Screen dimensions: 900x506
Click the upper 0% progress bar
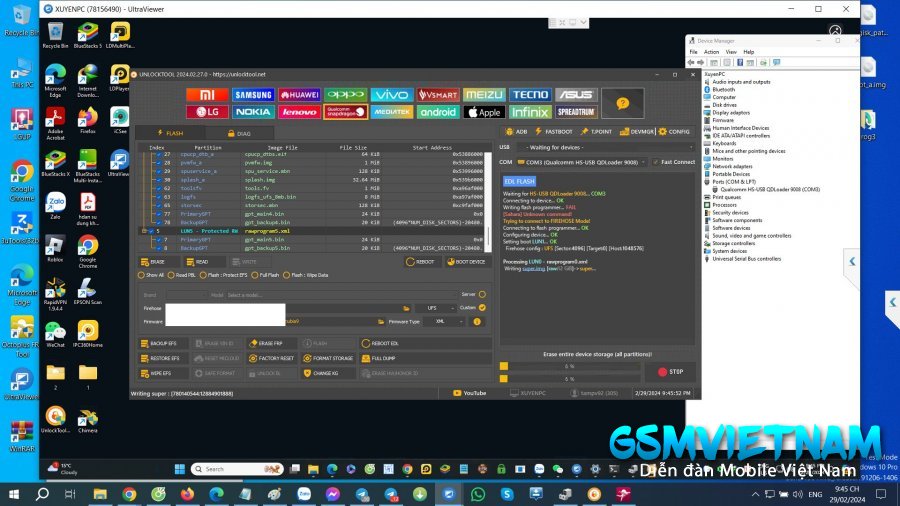570,366
